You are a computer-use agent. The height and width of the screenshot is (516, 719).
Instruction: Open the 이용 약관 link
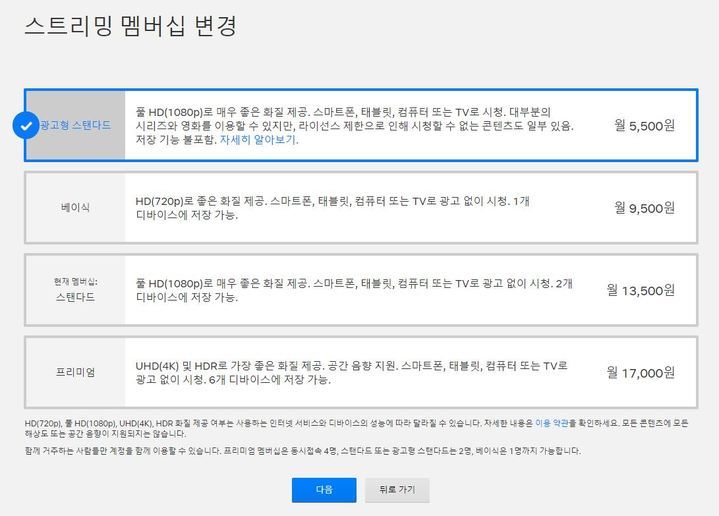pos(552,424)
